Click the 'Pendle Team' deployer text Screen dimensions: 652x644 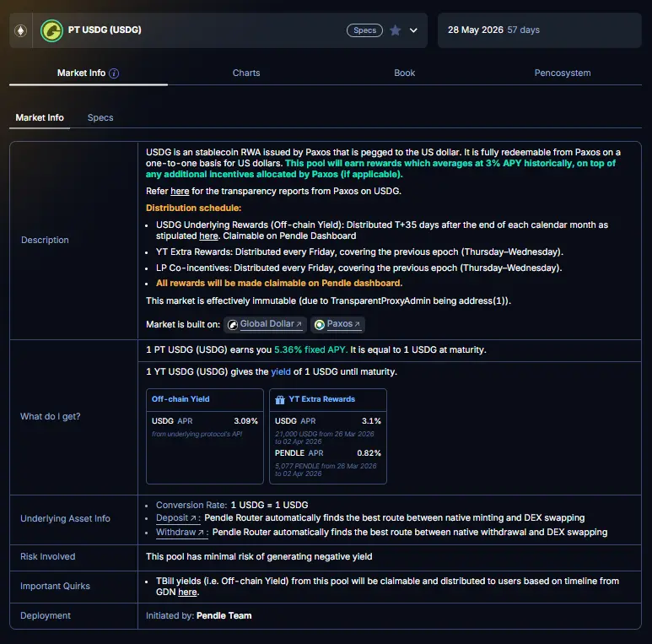click(224, 615)
